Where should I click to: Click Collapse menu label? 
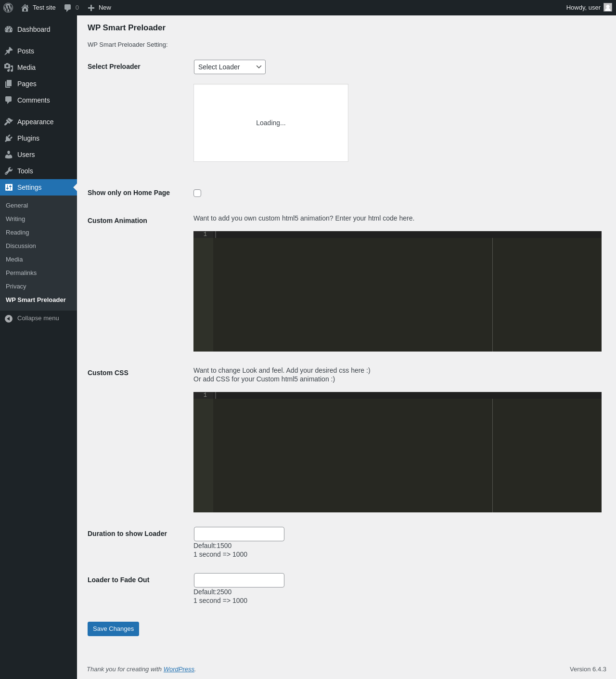pyautogui.click(x=38, y=318)
